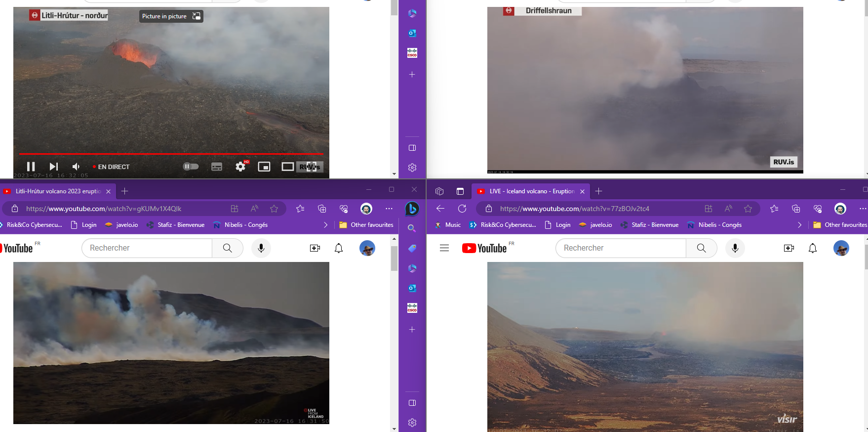Mute the Litli-Hrútur norður video volume
Image resolution: width=868 pixels, height=432 pixels.
coord(76,167)
